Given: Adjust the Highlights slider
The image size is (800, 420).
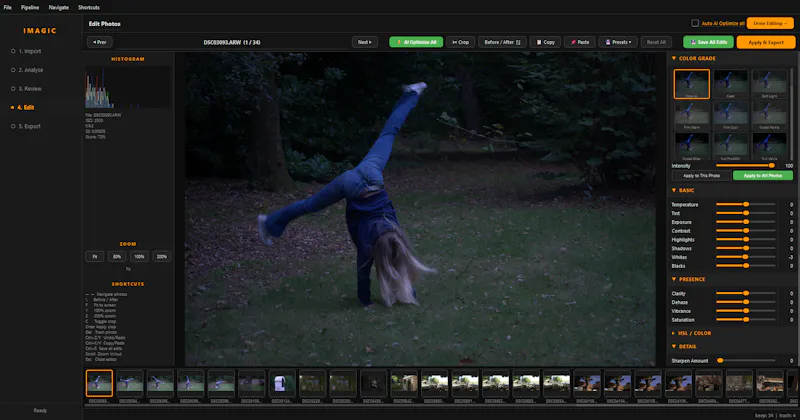Looking at the screenshot, I should 745,239.
